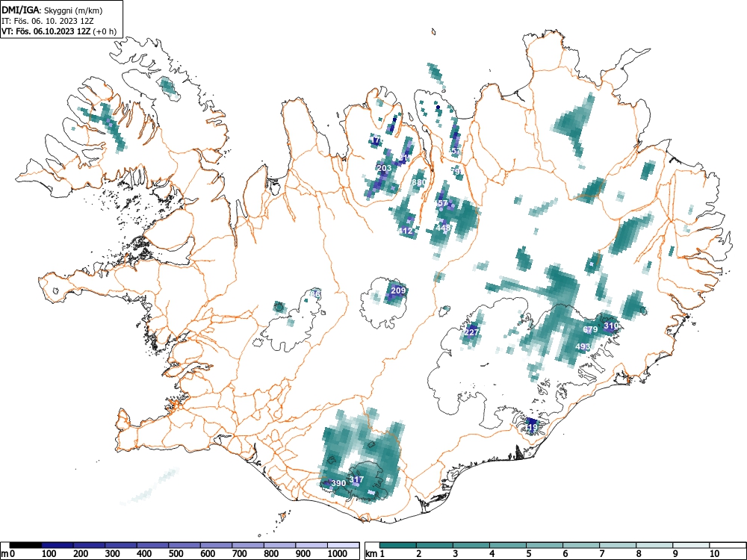Click the '2' tick label on the km scale
This screenshot has height=560, width=747.
click(x=418, y=554)
